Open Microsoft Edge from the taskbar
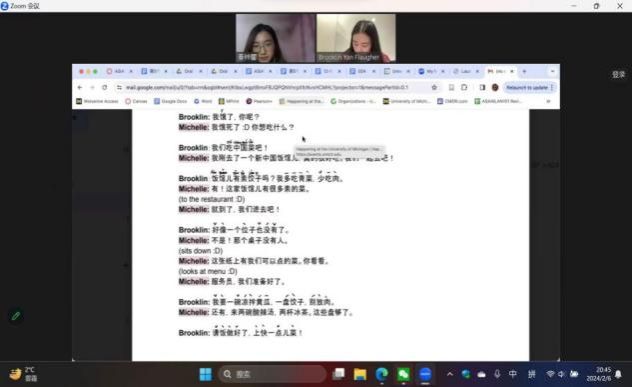The width and height of the screenshot is (632, 387). [382, 375]
